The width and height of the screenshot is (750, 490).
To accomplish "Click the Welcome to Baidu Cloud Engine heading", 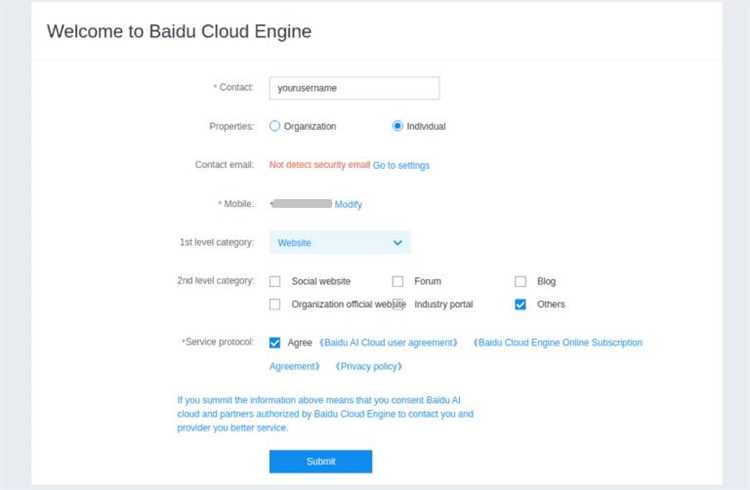I will (179, 32).
